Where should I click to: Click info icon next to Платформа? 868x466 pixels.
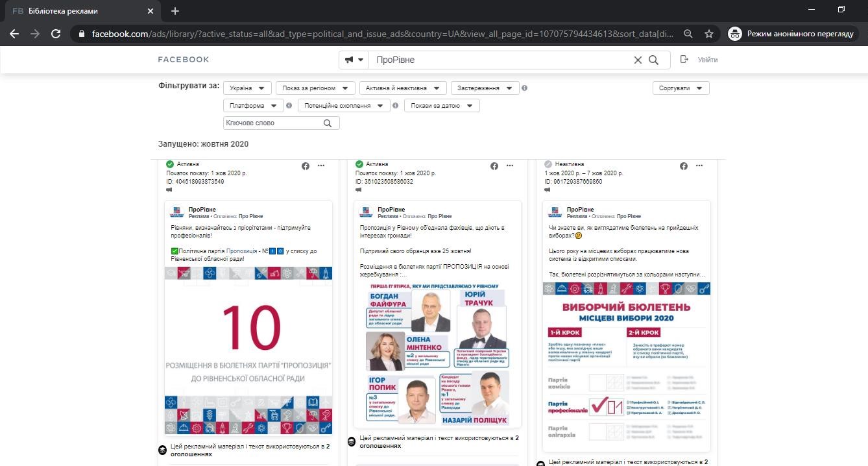289,105
